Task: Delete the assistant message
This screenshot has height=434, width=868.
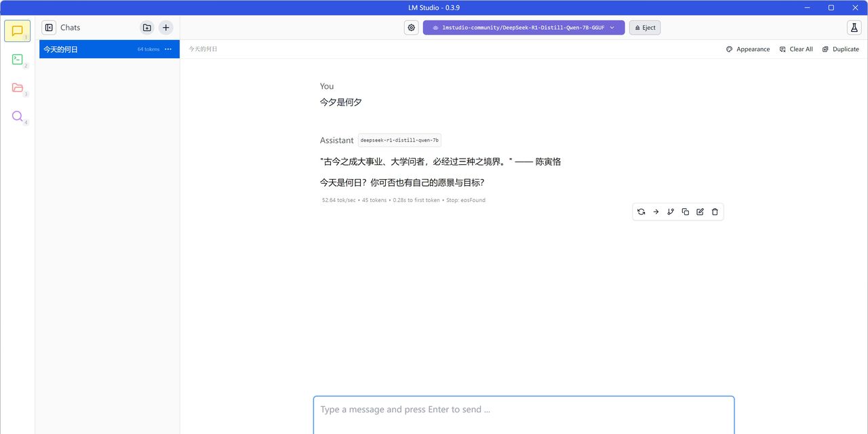Action: pos(715,212)
